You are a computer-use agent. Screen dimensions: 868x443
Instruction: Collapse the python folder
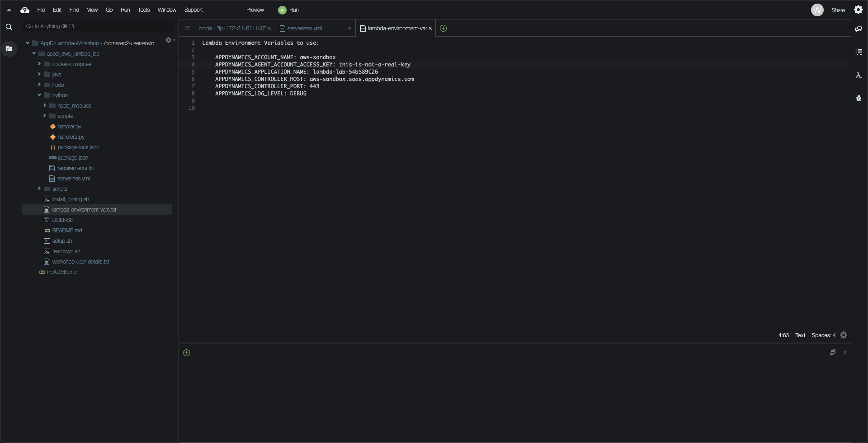(x=39, y=95)
